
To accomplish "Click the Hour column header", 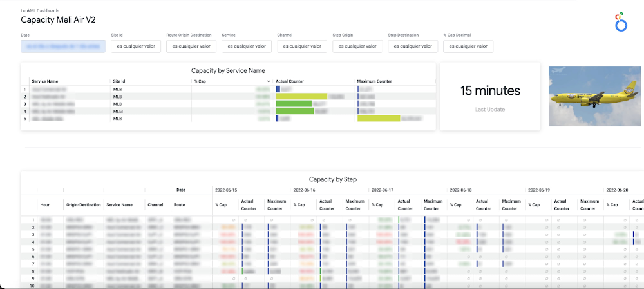I will tap(44, 204).
